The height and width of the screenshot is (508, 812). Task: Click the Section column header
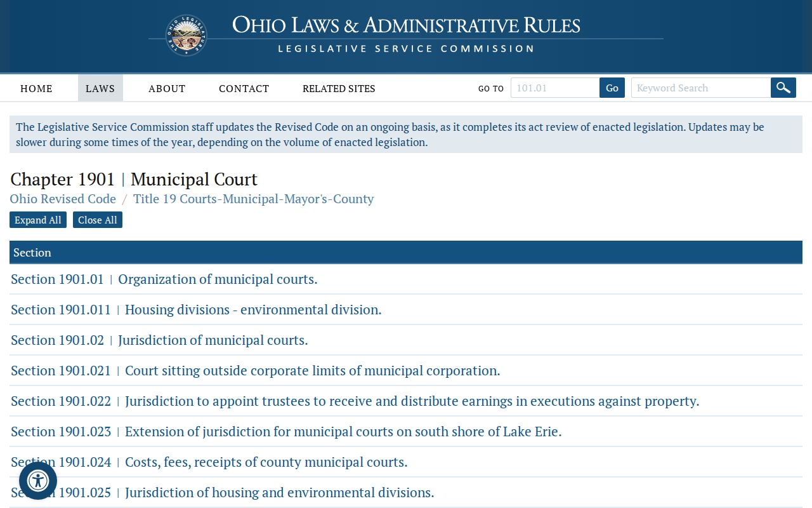[406, 252]
